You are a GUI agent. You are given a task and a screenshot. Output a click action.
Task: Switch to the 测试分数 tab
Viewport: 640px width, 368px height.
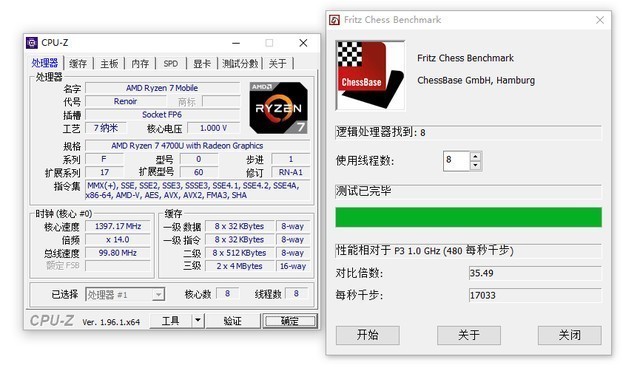tap(240, 64)
